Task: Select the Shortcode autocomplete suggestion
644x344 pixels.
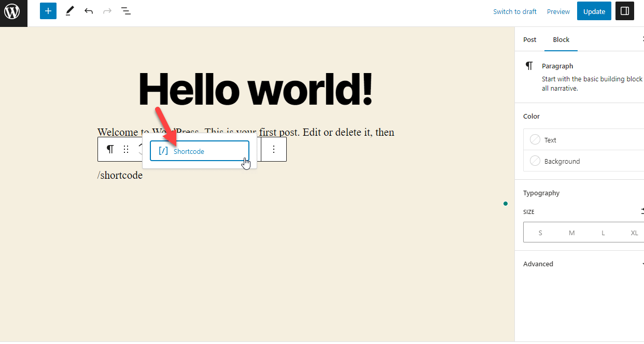Action: pos(199,151)
